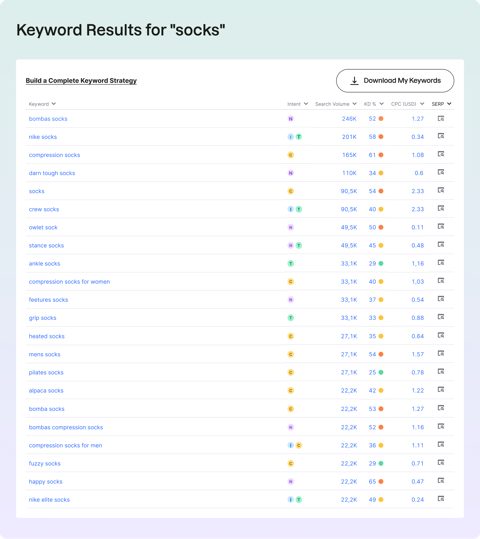
Task: Open the darn tough socks keyword link
Action: 52,173
